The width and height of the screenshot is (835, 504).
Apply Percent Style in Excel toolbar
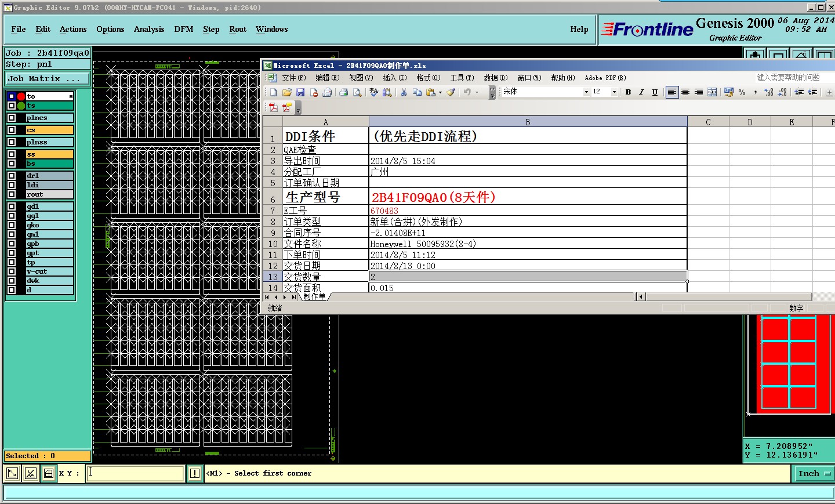pyautogui.click(x=742, y=92)
